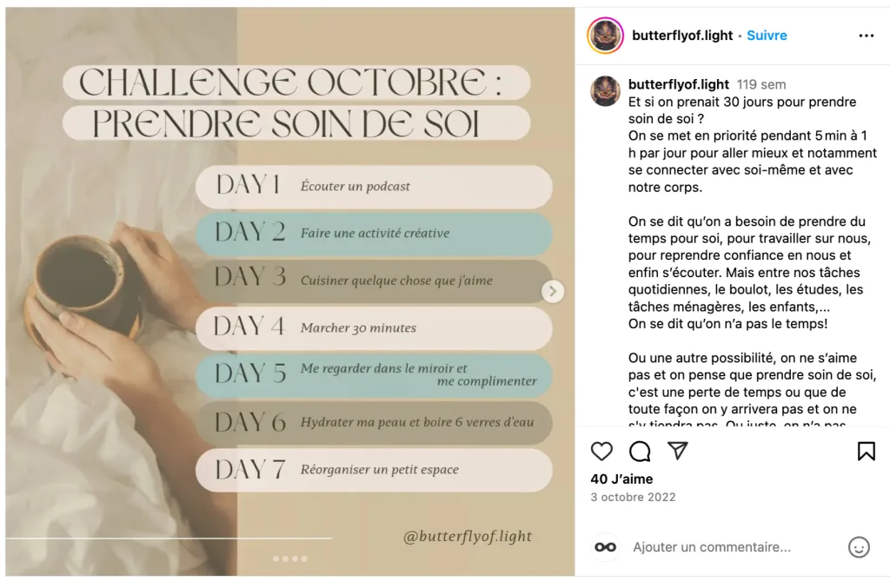Go to the next carousel slide arrow
Screen dimensions: 890x588
point(553,292)
